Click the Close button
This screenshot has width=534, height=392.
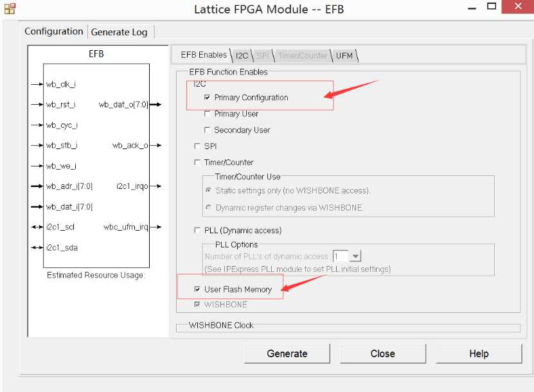(383, 353)
